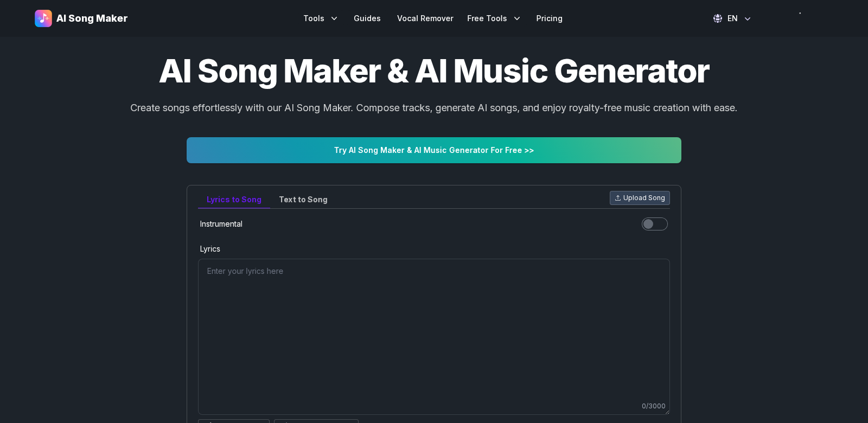The height and width of the screenshot is (423, 868).
Task: Click Try AI Song Maker For Free banner
Action: [434, 150]
